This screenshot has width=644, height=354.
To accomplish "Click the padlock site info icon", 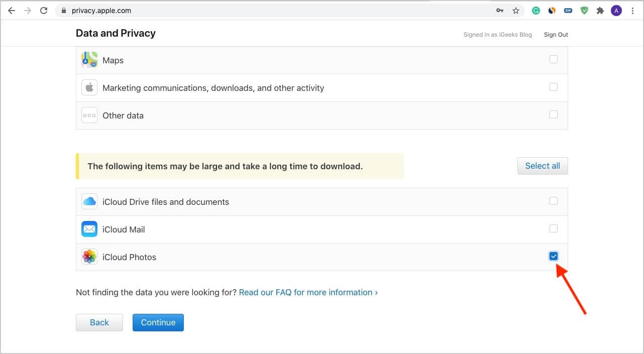I will (63, 11).
